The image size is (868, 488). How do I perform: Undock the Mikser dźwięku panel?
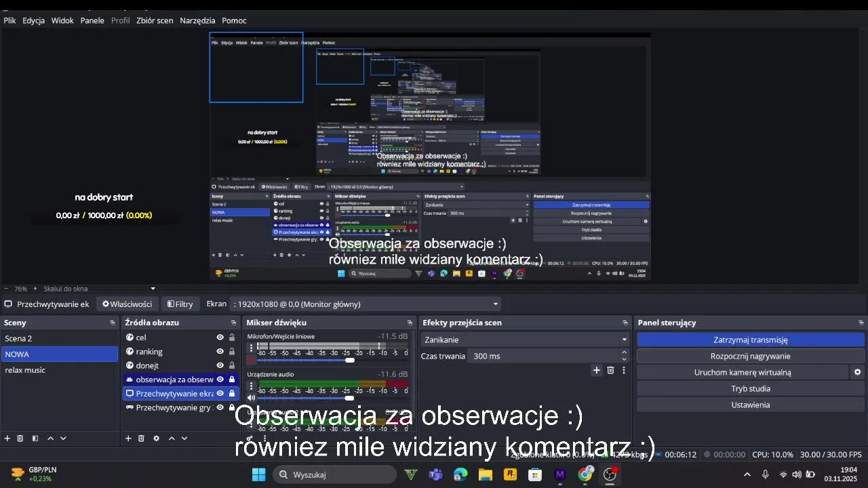(x=410, y=323)
